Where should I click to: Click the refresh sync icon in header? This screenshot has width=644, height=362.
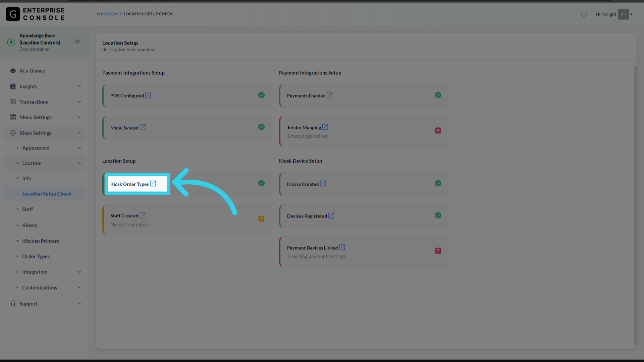pyautogui.click(x=584, y=14)
